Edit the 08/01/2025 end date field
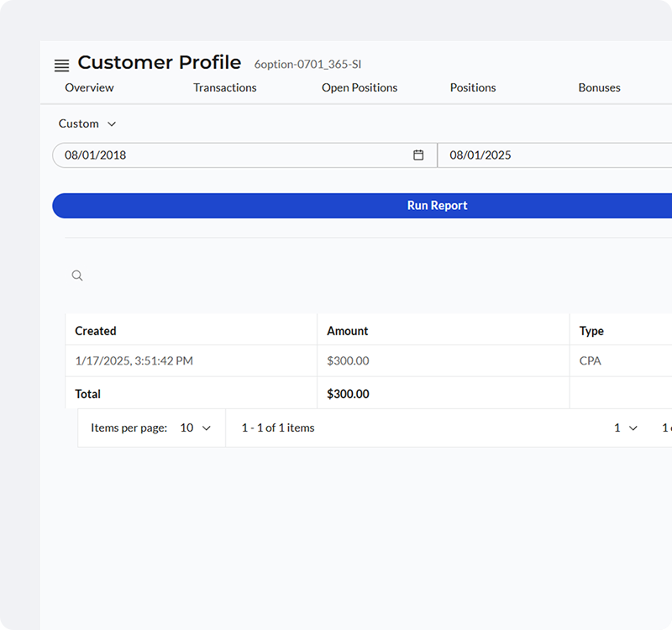This screenshot has width=672, height=630. point(557,155)
